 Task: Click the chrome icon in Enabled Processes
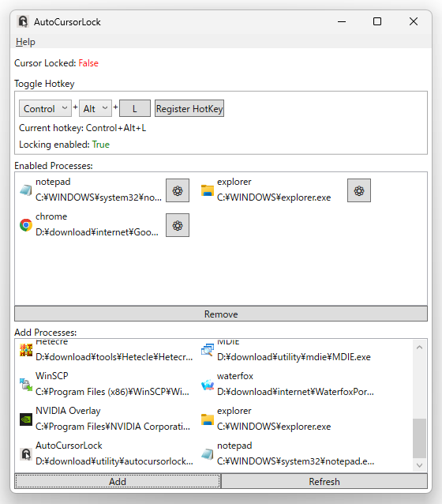click(26, 225)
